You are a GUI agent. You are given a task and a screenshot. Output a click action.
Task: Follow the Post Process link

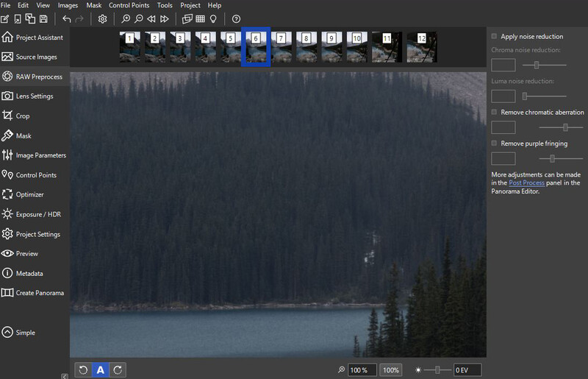(x=526, y=183)
